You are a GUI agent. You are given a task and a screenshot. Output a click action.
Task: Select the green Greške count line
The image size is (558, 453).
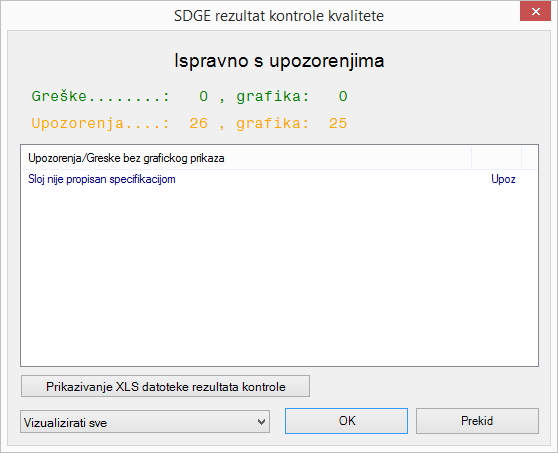click(x=189, y=96)
